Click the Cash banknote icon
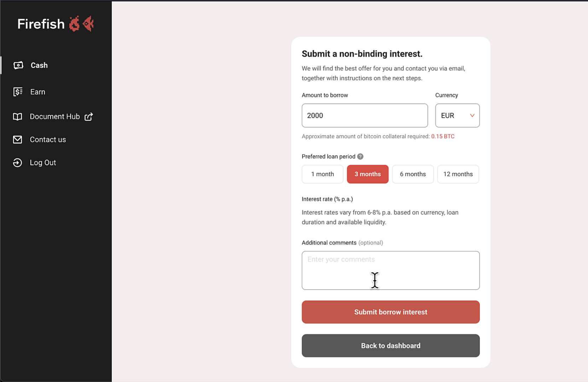Viewport: 588px width, 382px height. coord(18,65)
